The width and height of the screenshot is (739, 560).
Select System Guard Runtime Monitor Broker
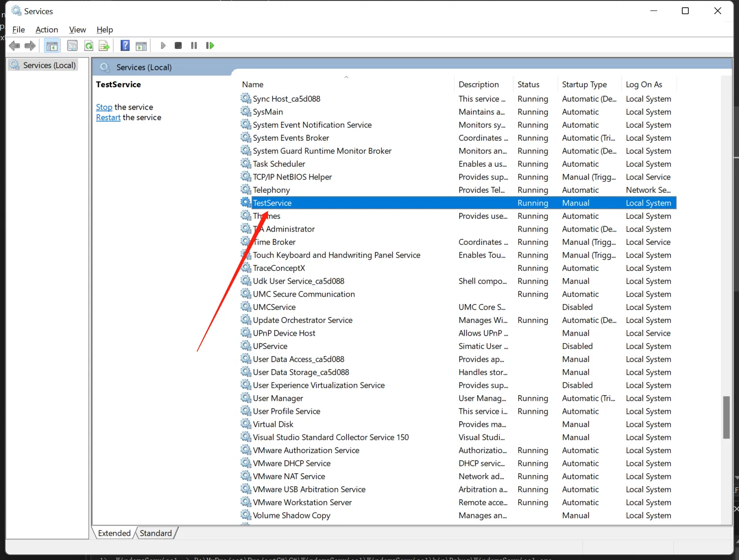458,151
